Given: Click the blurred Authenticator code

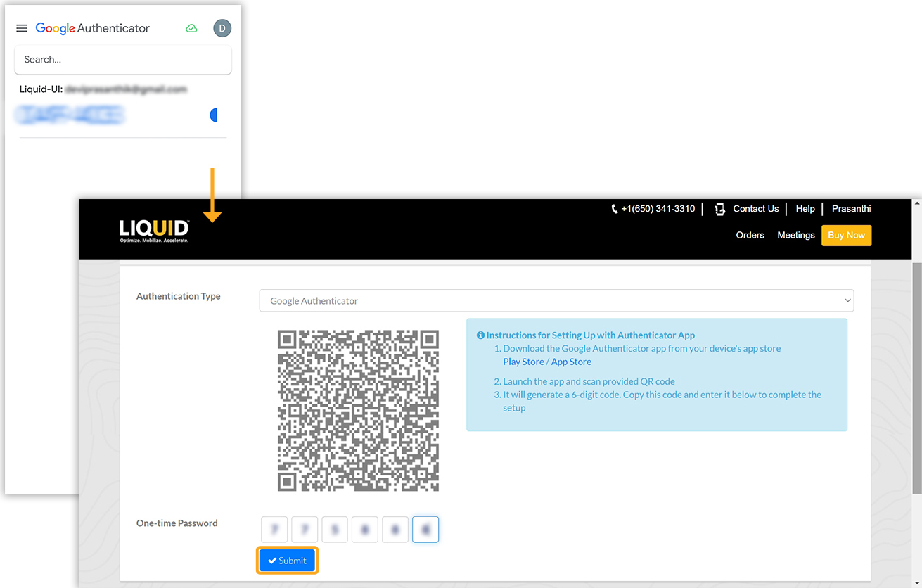Looking at the screenshot, I should [x=70, y=115].
